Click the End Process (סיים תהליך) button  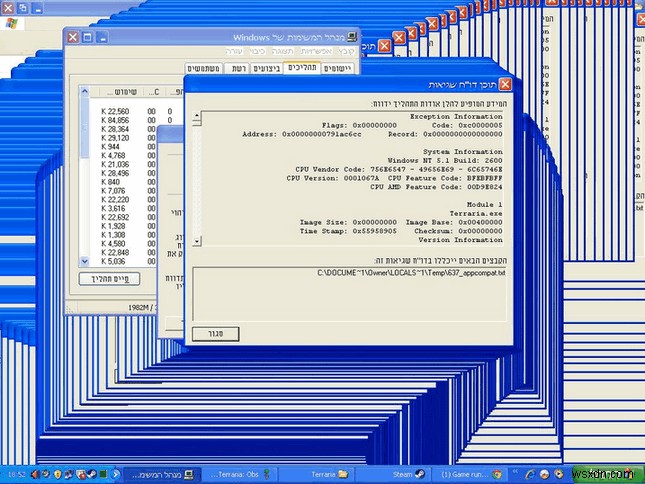pyautogui.click(x=108, y=277)
